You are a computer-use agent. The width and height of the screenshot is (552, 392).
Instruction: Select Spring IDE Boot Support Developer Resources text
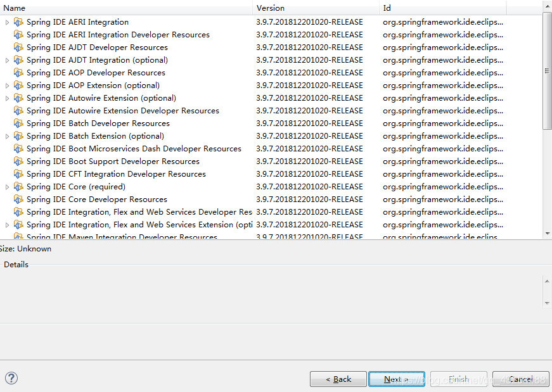(113, 161)
